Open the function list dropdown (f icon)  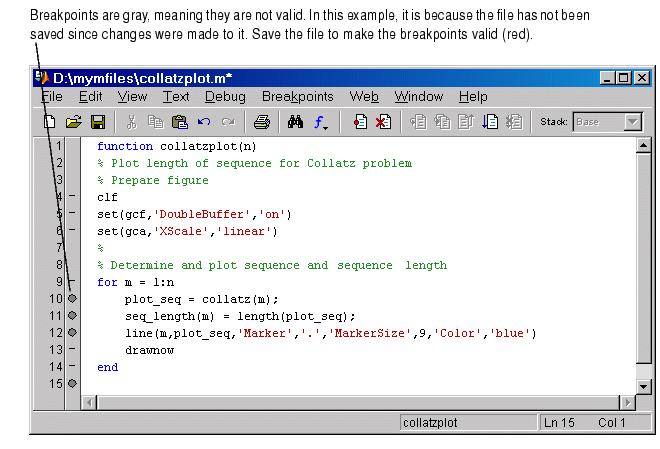tap(321, 122)
